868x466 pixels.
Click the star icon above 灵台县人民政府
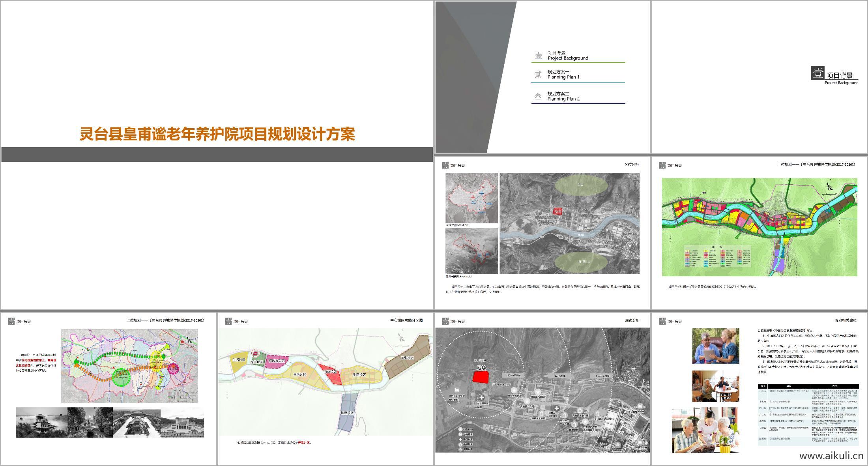click(x=538, y=392)
